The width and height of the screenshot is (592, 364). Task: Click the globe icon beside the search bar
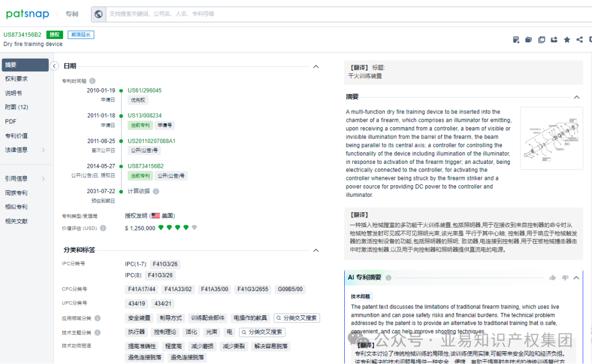[x=99, y=14]
